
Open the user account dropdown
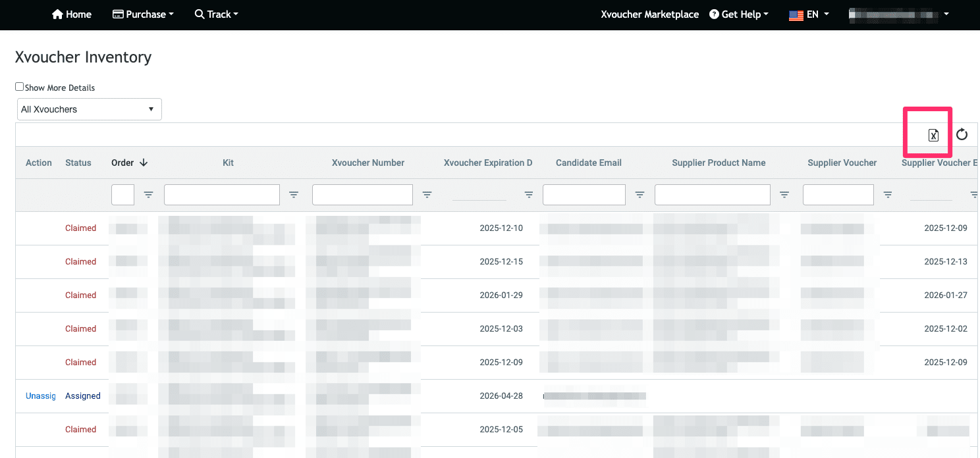tap(899, 14)
